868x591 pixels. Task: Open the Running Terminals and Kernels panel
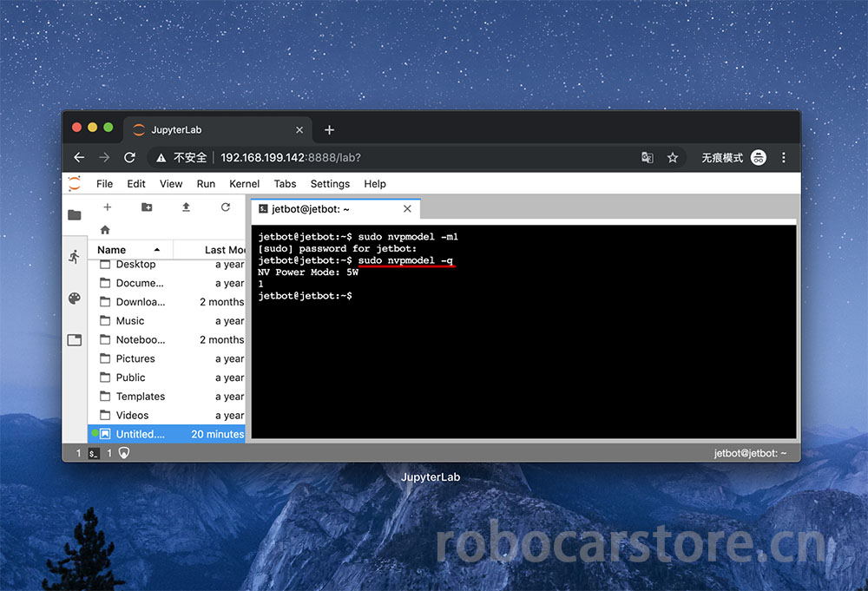click(x=75, y=257)
